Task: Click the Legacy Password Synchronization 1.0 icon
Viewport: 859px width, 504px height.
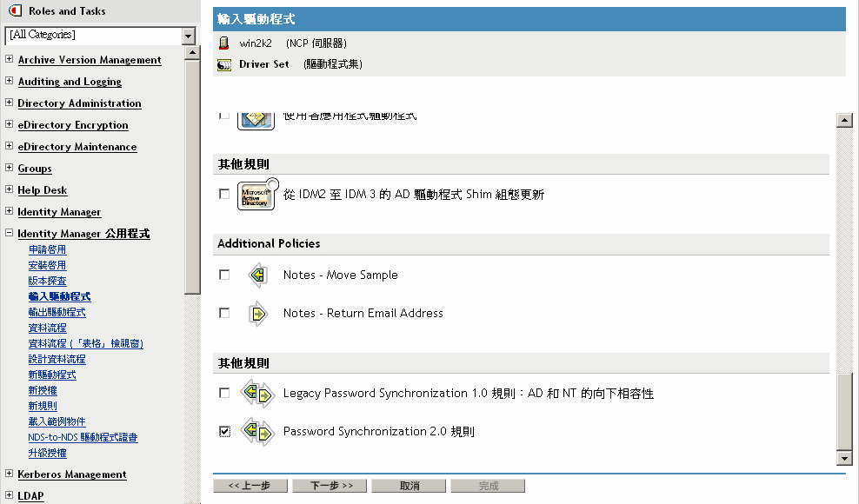Action: pyautogui.click(x=258, y=394)
